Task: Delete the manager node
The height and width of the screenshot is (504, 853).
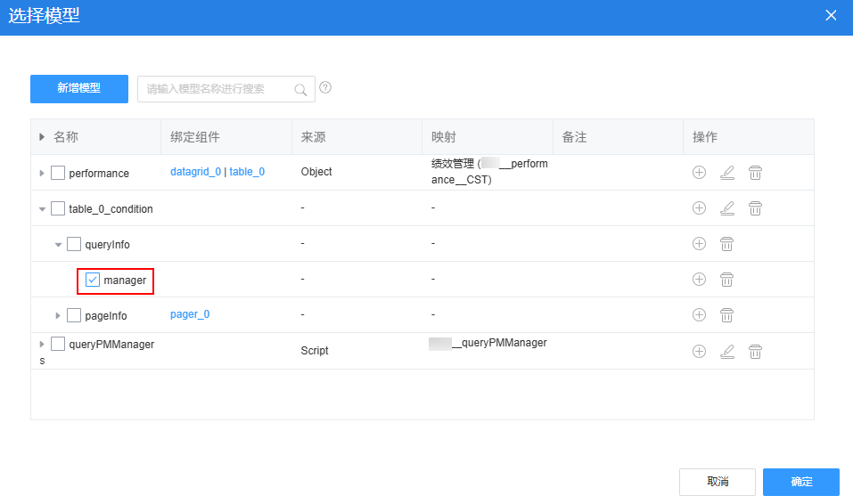Action: 726,280
